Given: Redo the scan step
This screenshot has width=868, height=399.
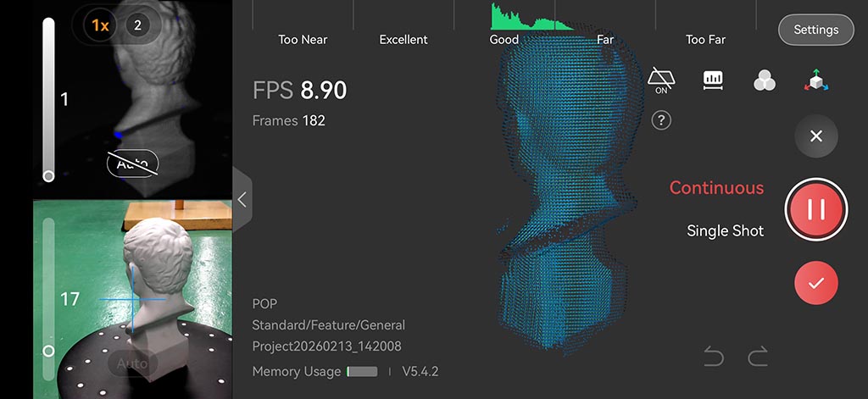Looking at the screenshot, I should tap(757, 357).
